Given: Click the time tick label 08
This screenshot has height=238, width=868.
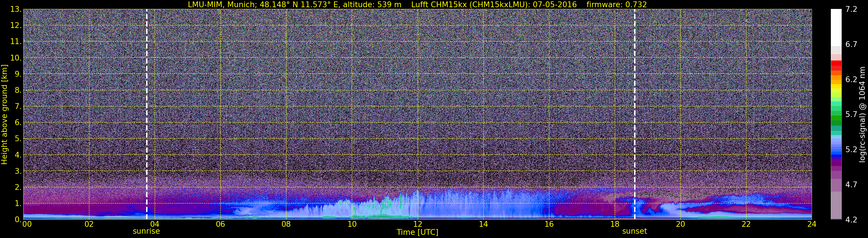Looking at the screenshot, I should point(286,224).
